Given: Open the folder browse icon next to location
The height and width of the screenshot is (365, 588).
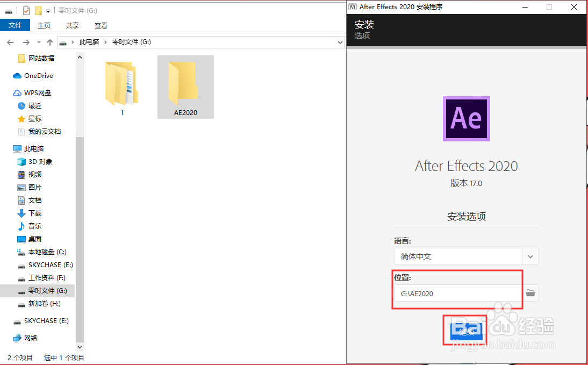Looking at the screenshot, I should tap(530, 292).
